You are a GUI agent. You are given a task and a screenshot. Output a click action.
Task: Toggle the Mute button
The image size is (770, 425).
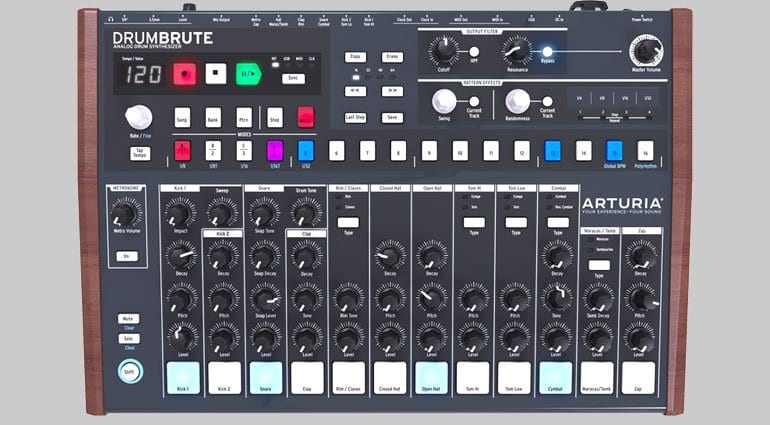(129, 318)
